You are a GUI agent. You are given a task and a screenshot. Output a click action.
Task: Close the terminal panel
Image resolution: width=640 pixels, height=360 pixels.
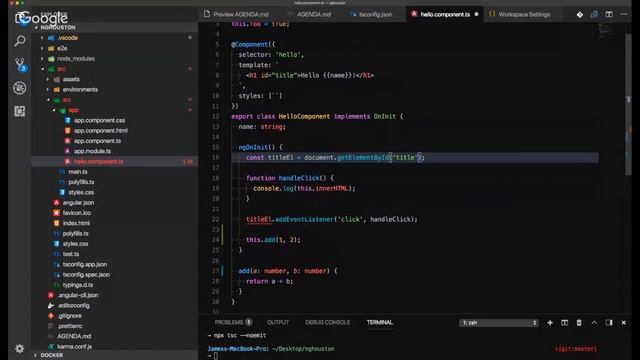click(624, 322)
